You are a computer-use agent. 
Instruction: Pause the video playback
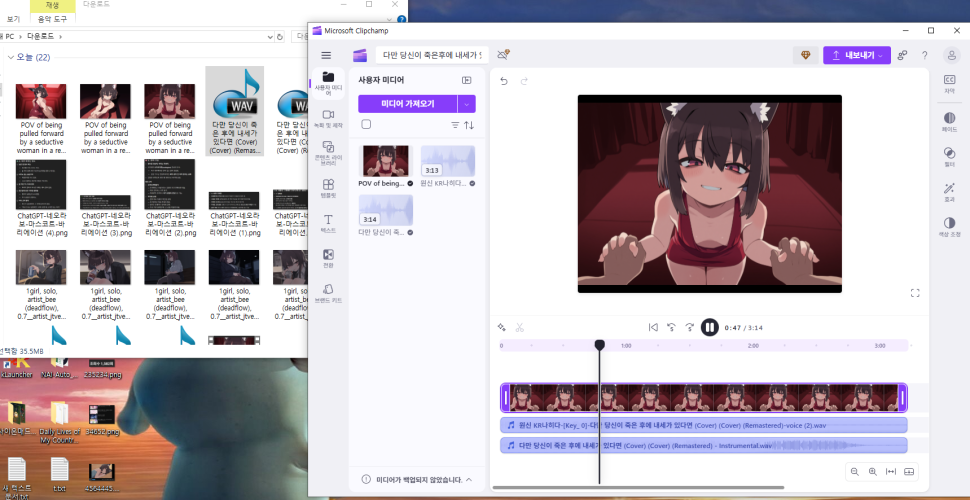click(710, 327)
